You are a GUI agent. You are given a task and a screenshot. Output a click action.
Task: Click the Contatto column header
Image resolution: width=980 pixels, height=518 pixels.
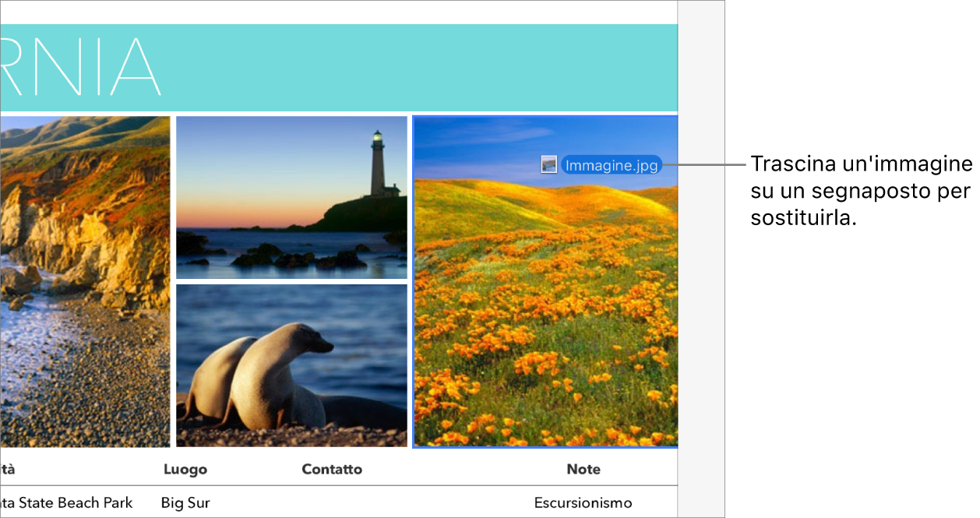(332, 469)
